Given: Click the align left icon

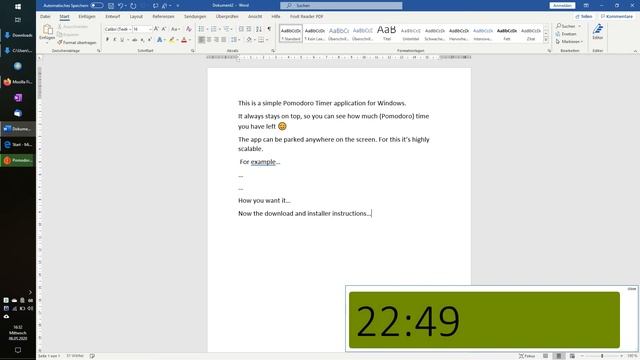Looking at the screenshot, I should click(202, 40).
